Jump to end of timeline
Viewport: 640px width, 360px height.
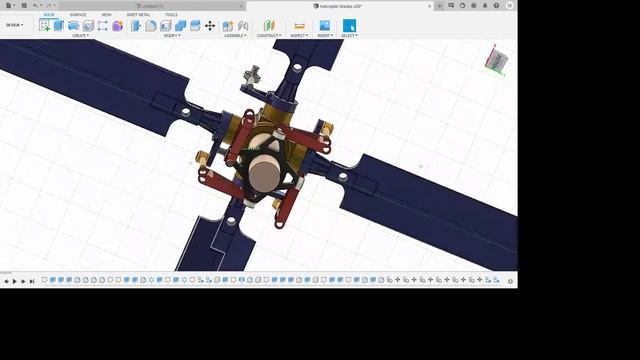coord(32,281)
